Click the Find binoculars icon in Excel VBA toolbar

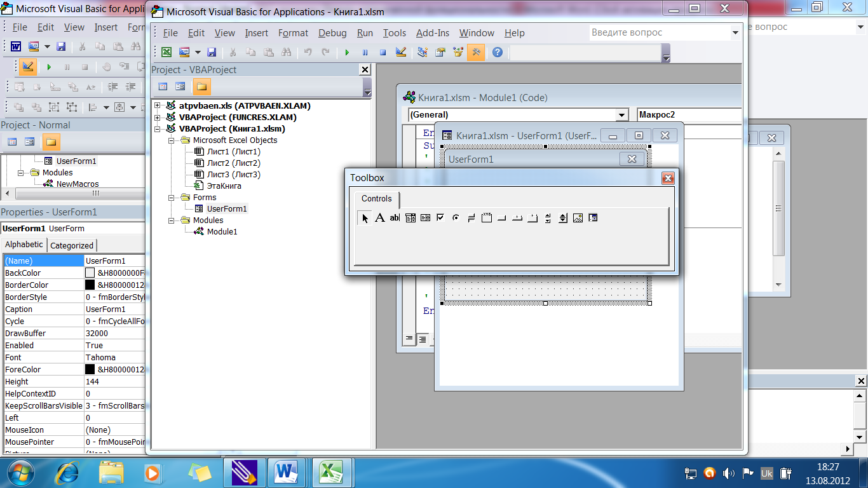point(286,52)
